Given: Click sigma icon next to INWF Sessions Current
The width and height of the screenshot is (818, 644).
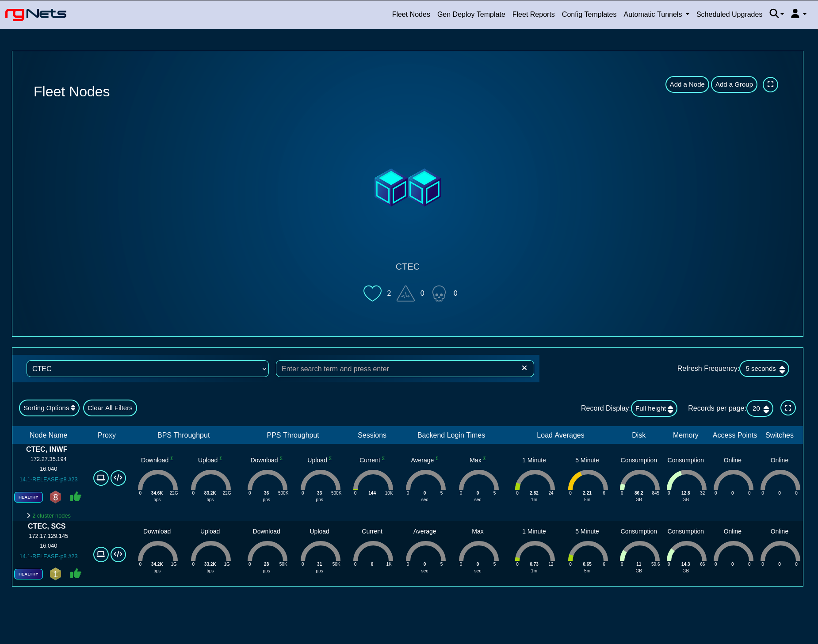Looking at the screenshot, I should pyautogui.click(x=383, y=458).
